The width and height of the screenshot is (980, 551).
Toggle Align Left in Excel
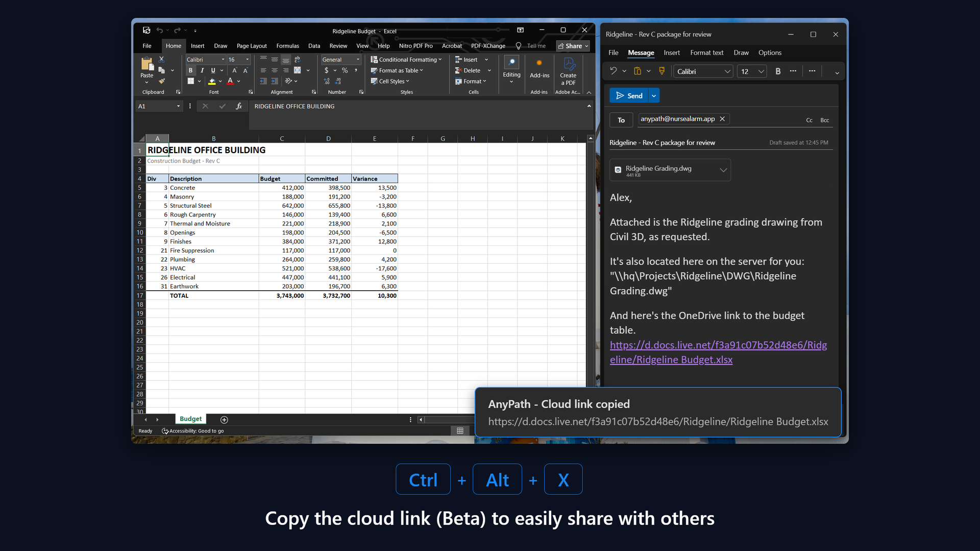[263, 70]
